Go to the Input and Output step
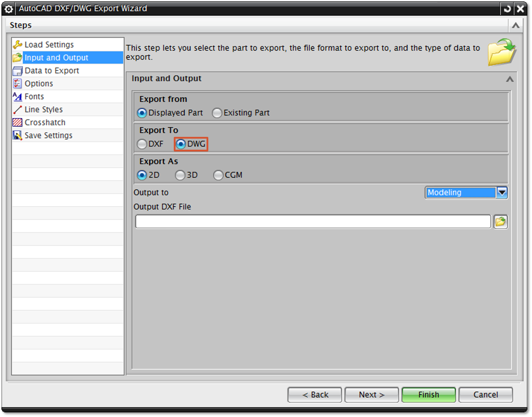This screenshot has height=417, width=532. point(56,58)
